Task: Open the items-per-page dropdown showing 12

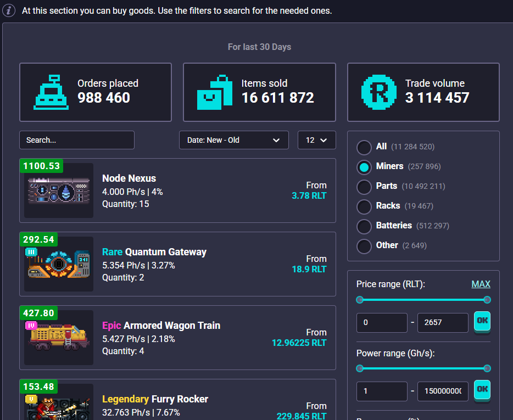Action: [317, 140]
